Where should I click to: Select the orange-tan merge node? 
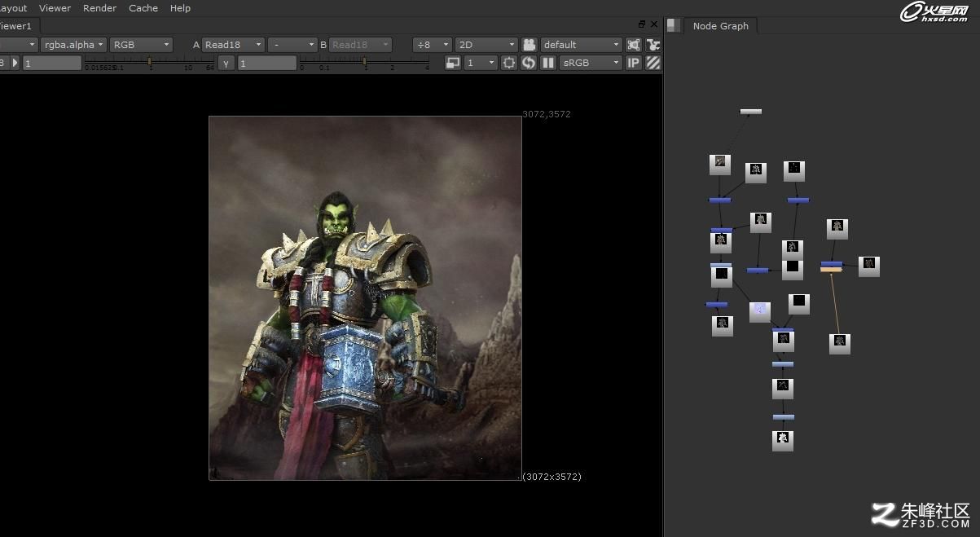(831, 270)
